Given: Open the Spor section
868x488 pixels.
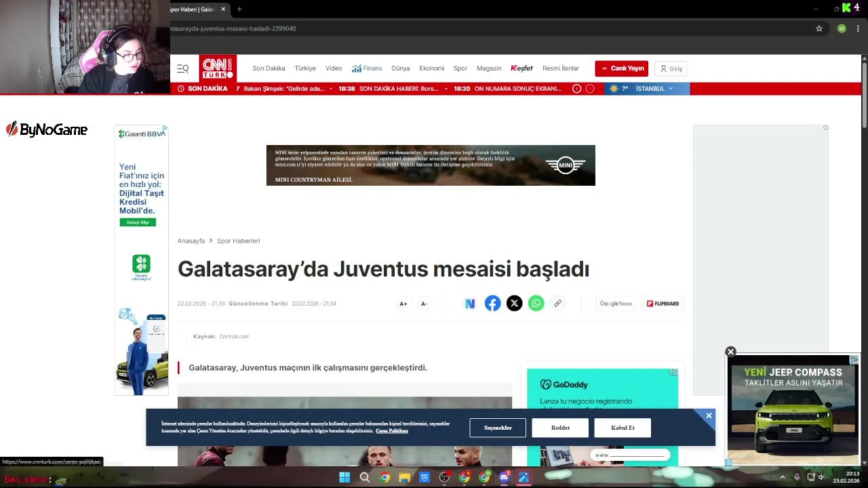Looking at the screenshot, I should 460,68.
